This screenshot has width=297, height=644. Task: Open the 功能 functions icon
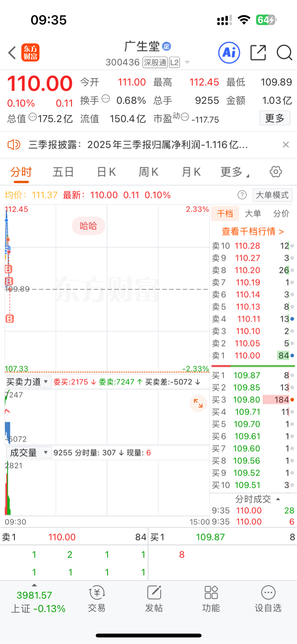[x=211, y=599]
